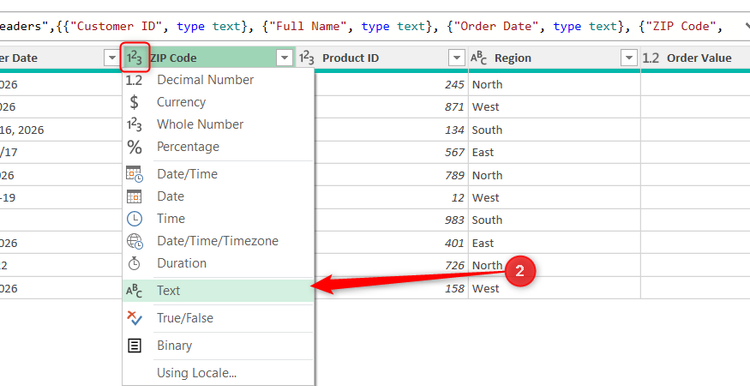Expand the formula bar chevron
Viewport: 750px width, 386px height.
click(x=746, y=26)
